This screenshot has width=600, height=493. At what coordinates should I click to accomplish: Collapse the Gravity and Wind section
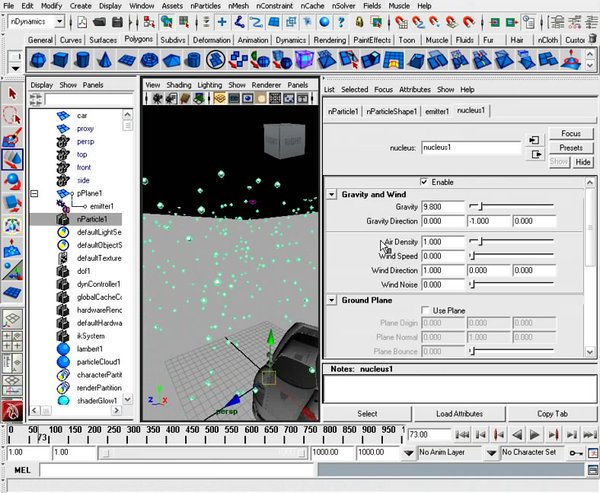point(332,195)
